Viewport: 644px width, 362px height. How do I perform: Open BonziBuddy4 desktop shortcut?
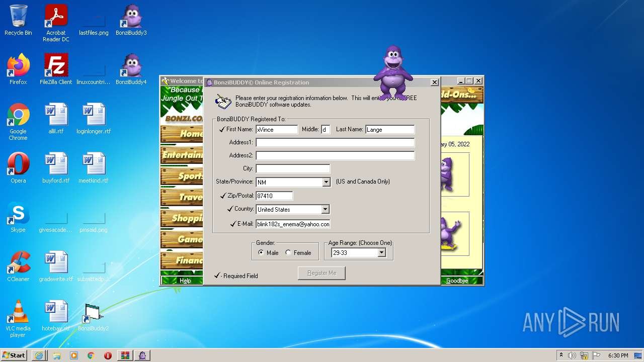[x=131, y=69]
